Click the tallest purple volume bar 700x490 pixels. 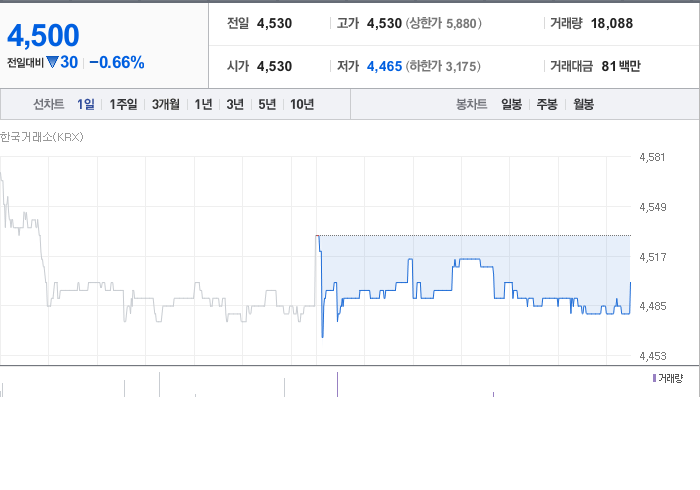pos(338,384)
